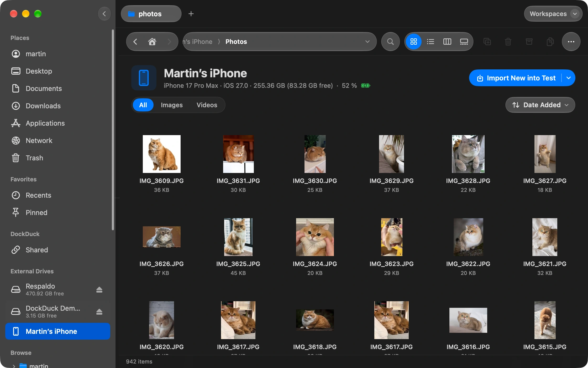The image size is (588, 368).
Task: Open Documents from the sidebar
Action: point(58,89)
